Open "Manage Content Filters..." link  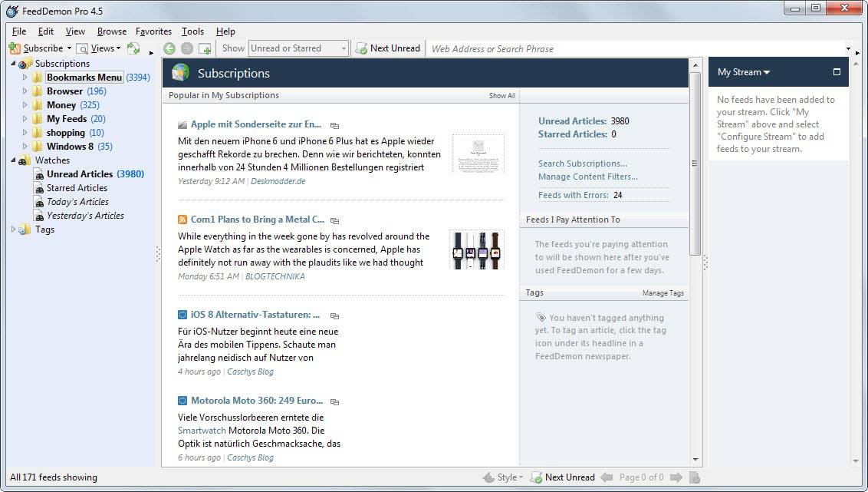[588, 177]
